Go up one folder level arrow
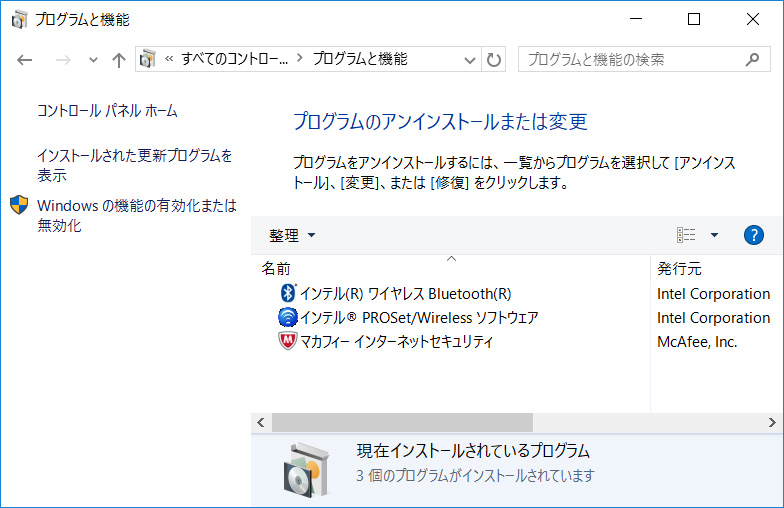The image size is (784, 508). pyautogui.click(x=119, y=60)
